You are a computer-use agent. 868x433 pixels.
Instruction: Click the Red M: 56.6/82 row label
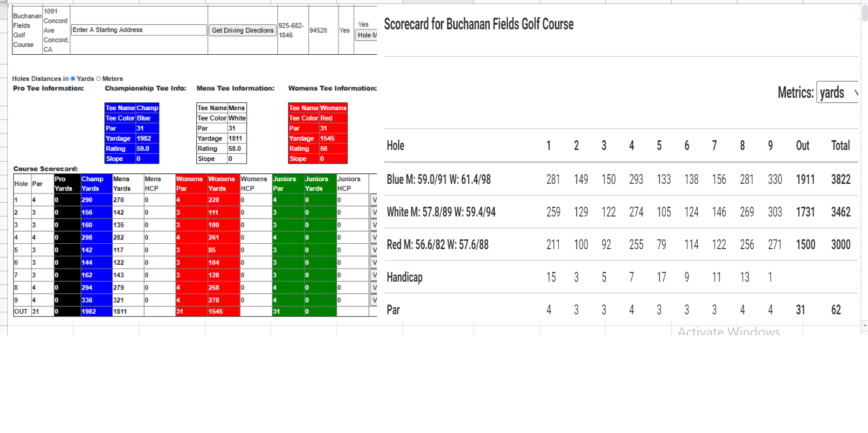(437, 245)
